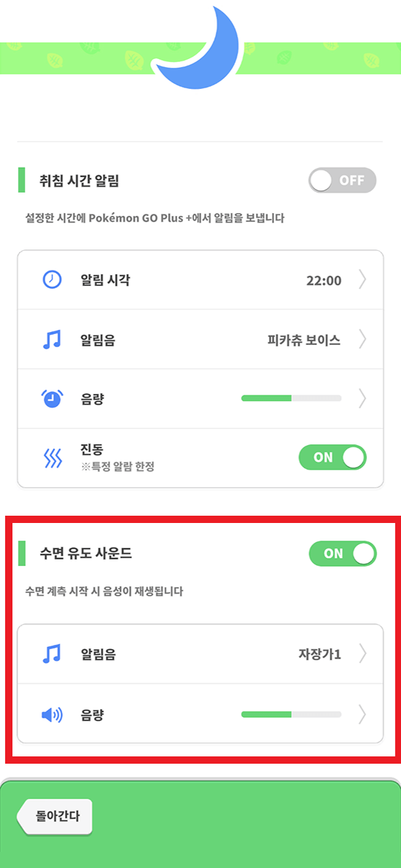Select the 알림 시각 row label
Image resolution: width=401 pixels, height=868 pixels.
pyautogui.click(x=105, y=280)
